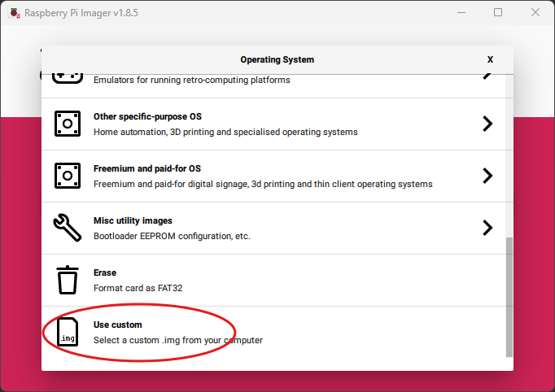
Task: Select 'Format card as FAT32' description
Action: [142, 288]
